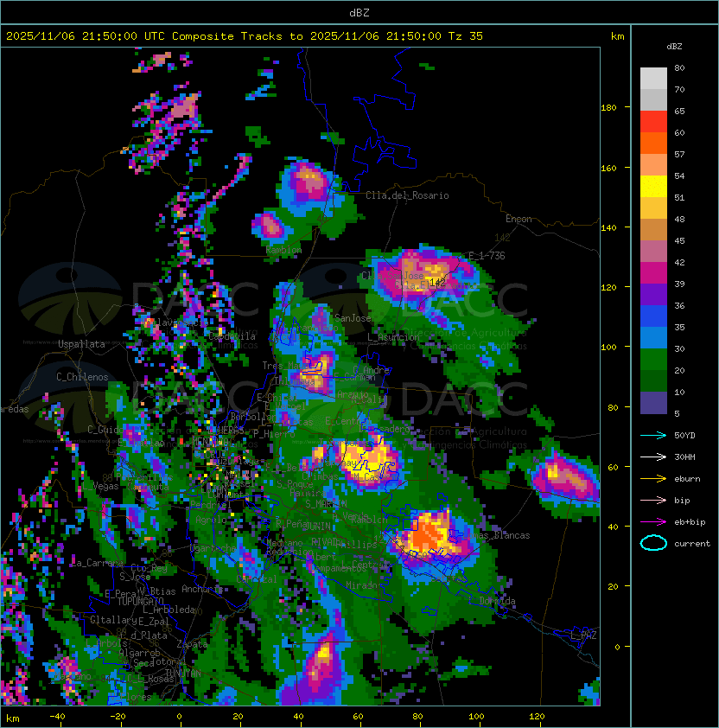Click the 'dBZ' heading above color scale
This screenshot has width=719, height=728.
click(x=674, y=47)
